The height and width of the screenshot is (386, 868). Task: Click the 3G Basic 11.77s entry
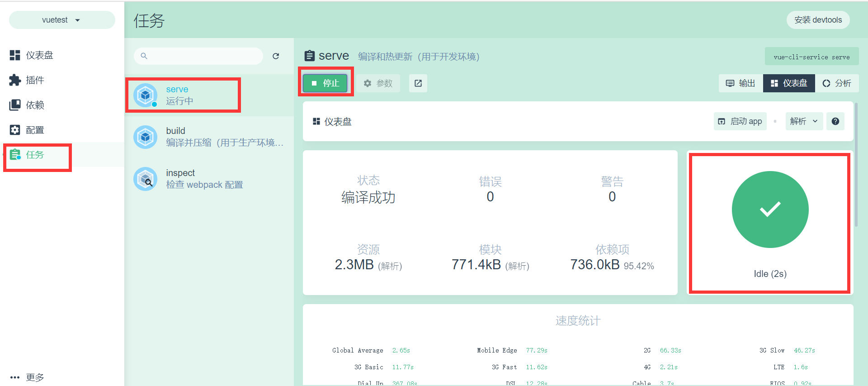384,367
